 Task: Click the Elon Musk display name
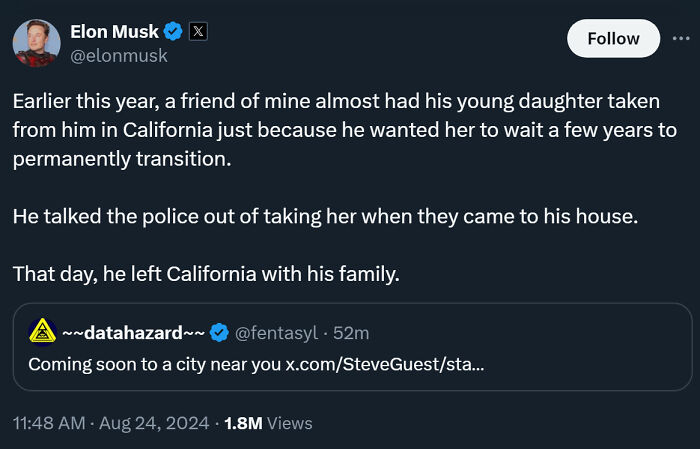114,32
